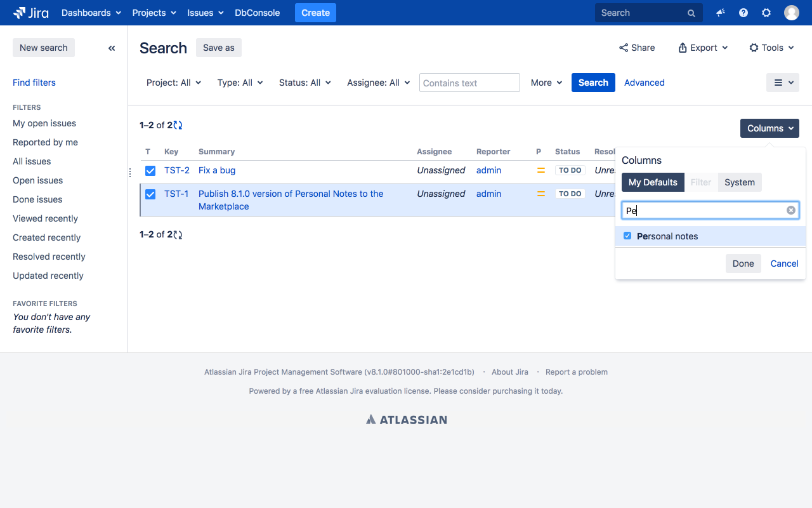Expand the Projects menu
Image resolution: width=812 pixels, height=508 pixels.
tap(154, 13)
